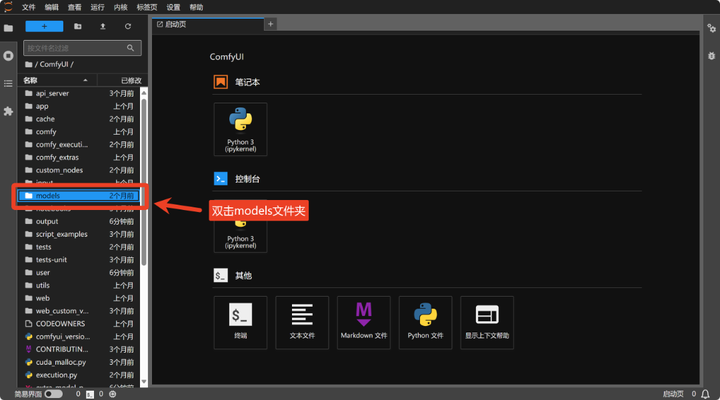Click the notification bell icon

click(705, 394)
